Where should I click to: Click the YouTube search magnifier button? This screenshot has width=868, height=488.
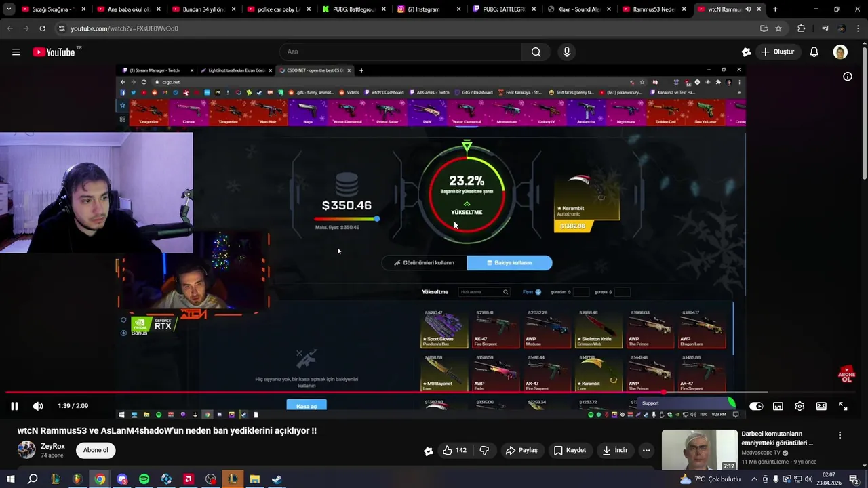[x=536, y=52]
